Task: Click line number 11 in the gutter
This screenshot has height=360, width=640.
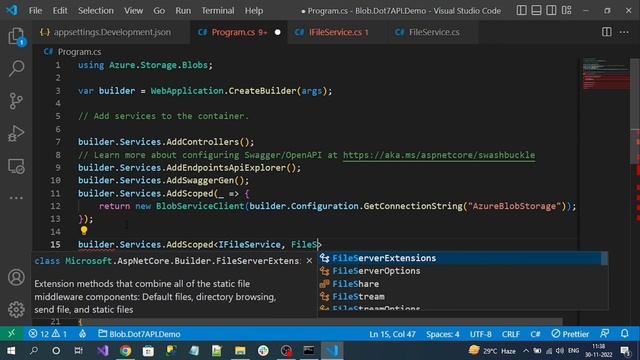Action: coord(55,193)
